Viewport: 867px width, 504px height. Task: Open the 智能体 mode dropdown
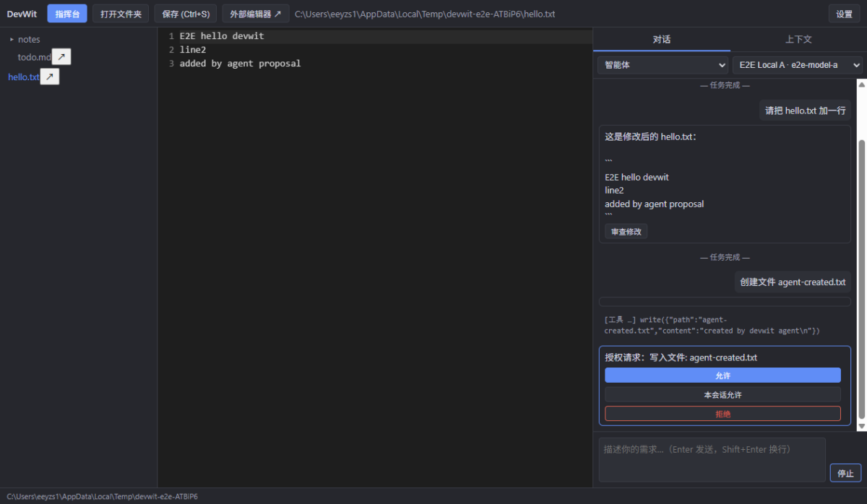tap(663, 65)
